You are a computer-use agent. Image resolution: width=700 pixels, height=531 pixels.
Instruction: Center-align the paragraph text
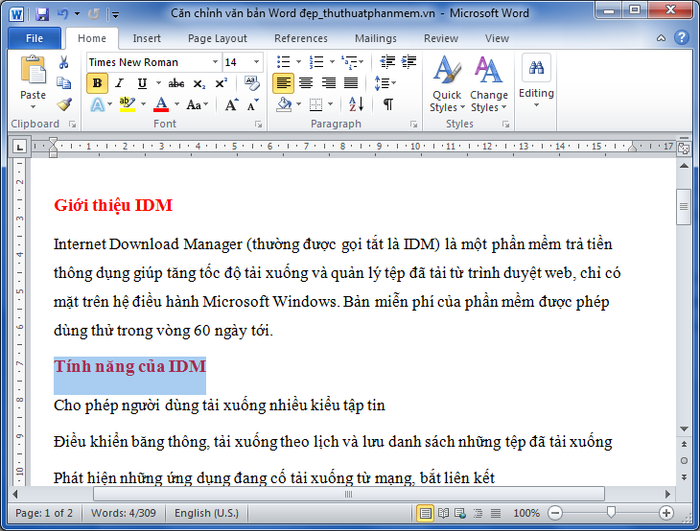pos(306,83)
